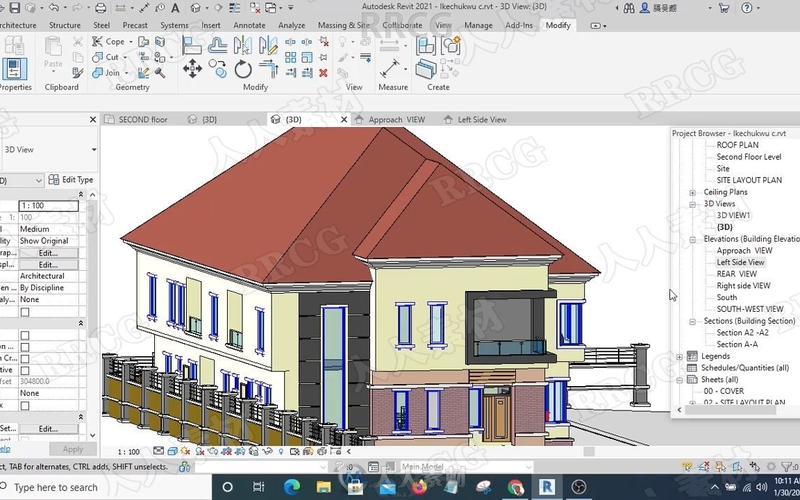Click the Join geometry tool
The image size is (800, 500).
pyautogui.click(x=106, y=72)
